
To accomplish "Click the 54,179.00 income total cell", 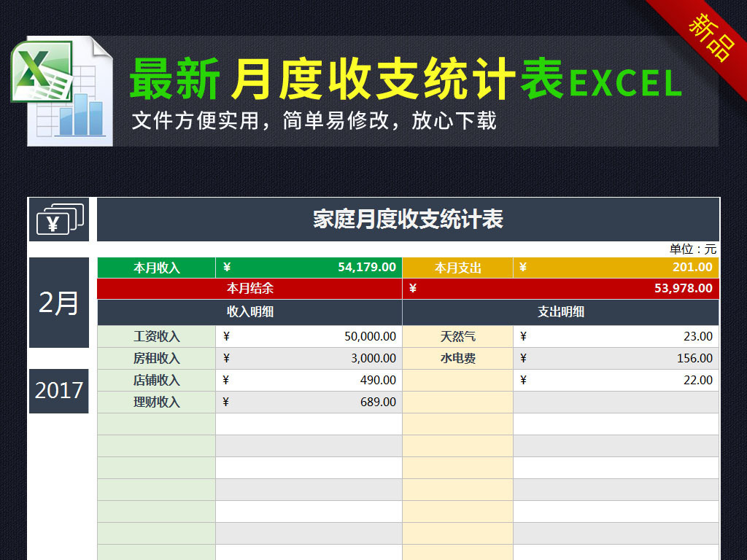I will (309, 268).
